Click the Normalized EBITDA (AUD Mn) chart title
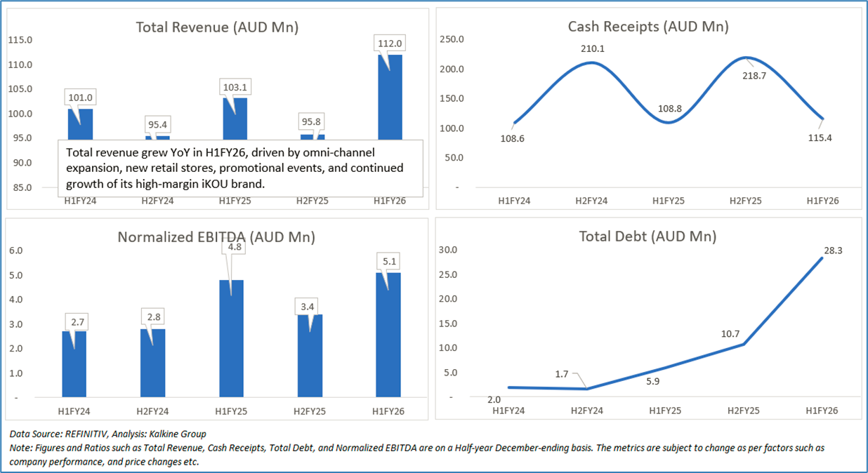Screen dimensions: 868x473 pyautogui.click(x=216, y=237)
